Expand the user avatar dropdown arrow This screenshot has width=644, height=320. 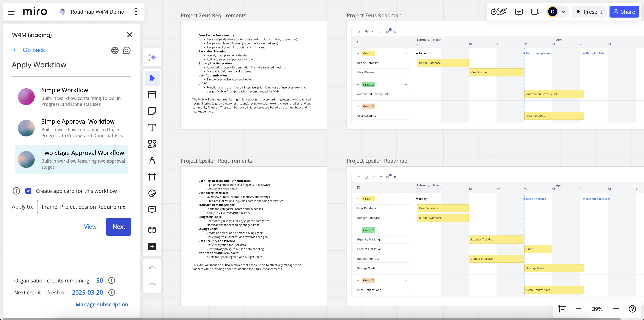click(x=563, y=12)
